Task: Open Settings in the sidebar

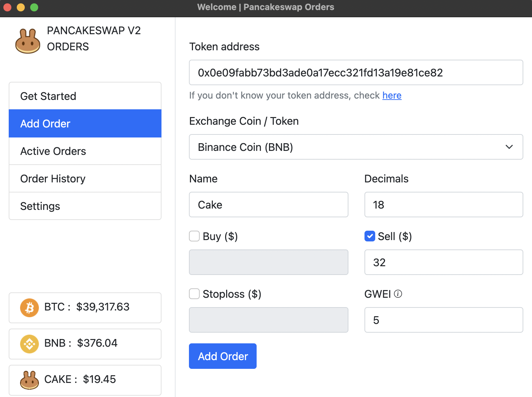Action: (x=85, y=206)
